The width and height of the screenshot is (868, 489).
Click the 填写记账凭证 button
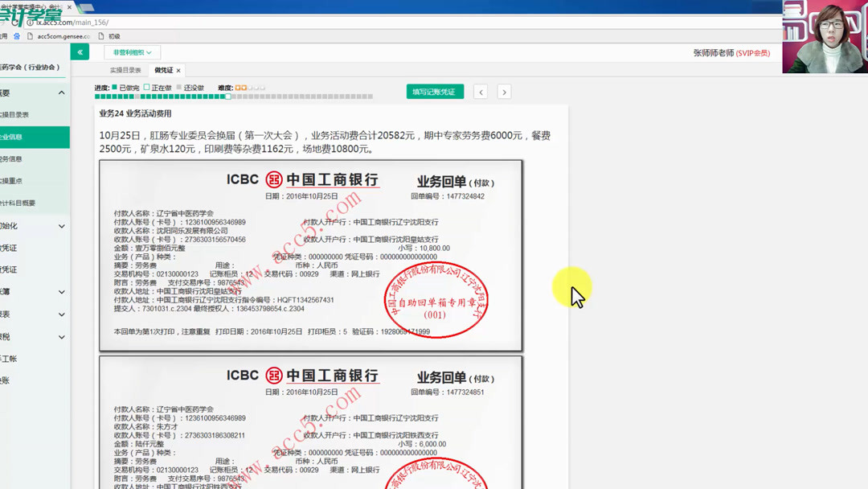(435, 91)
